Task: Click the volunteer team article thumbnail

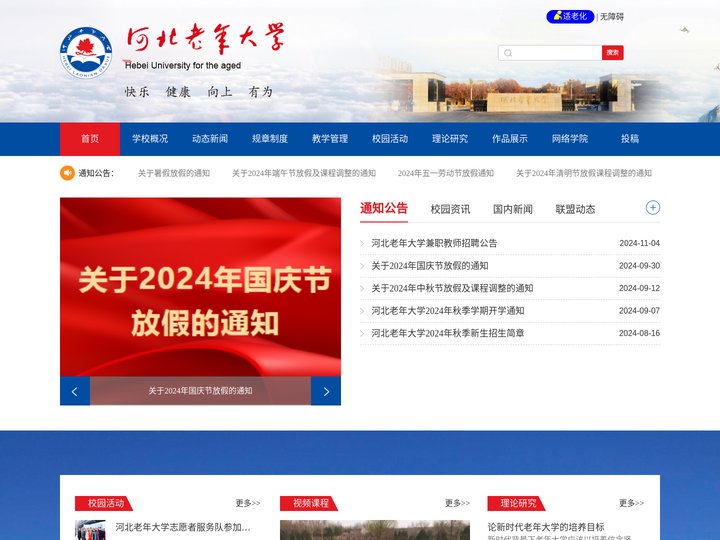Action: 90,530
